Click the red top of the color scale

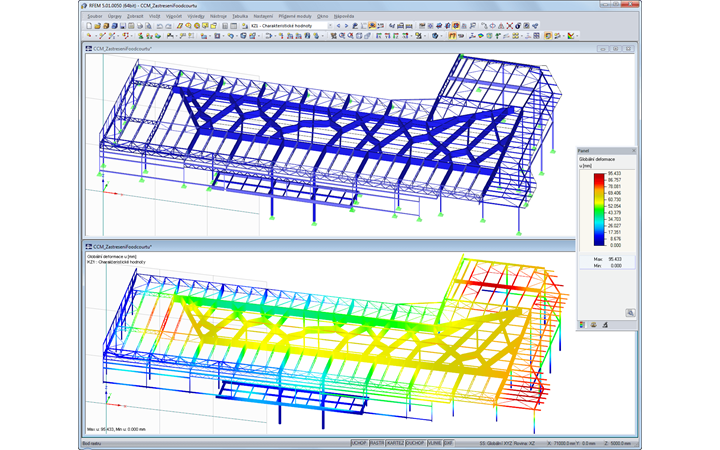[x=599, y=177]
